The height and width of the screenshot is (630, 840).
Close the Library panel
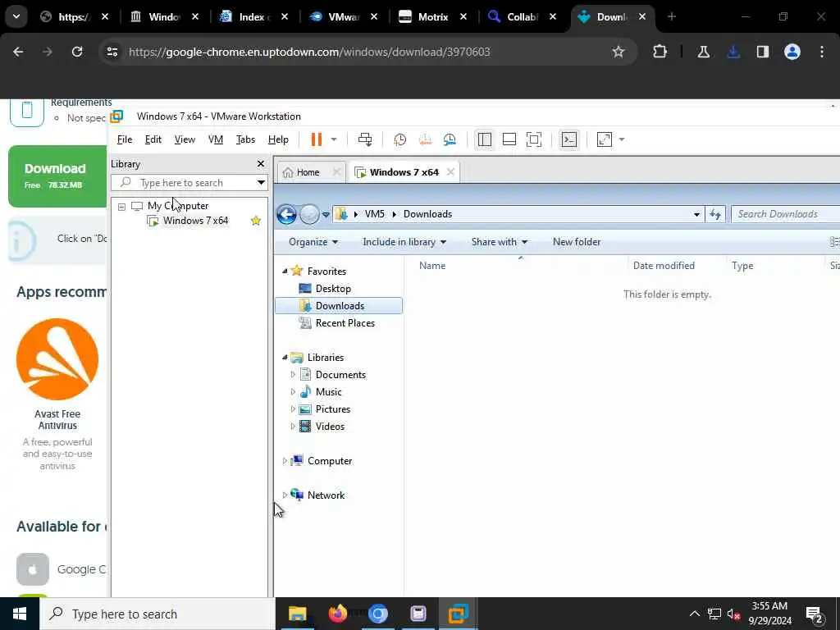pos(261,164)
